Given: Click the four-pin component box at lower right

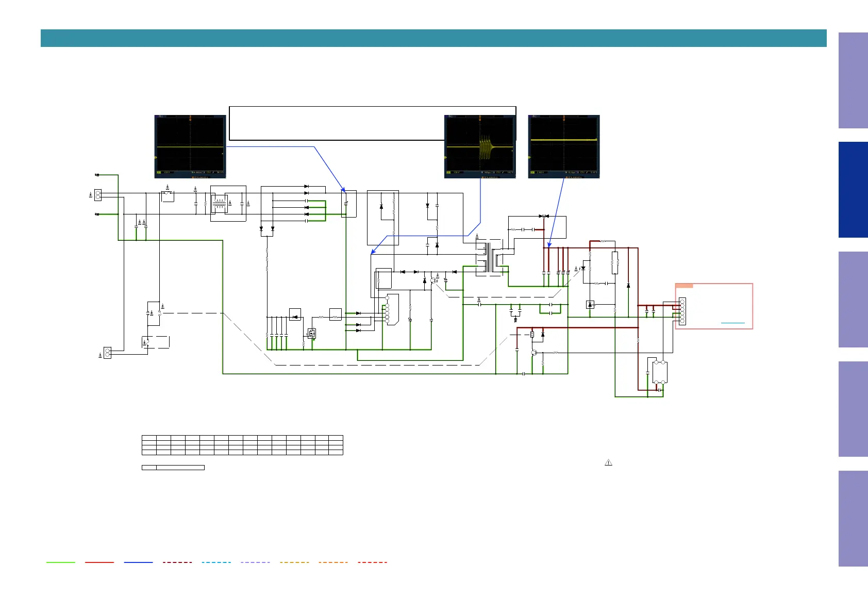Looking at the screenshot, I should coord(660,372).
